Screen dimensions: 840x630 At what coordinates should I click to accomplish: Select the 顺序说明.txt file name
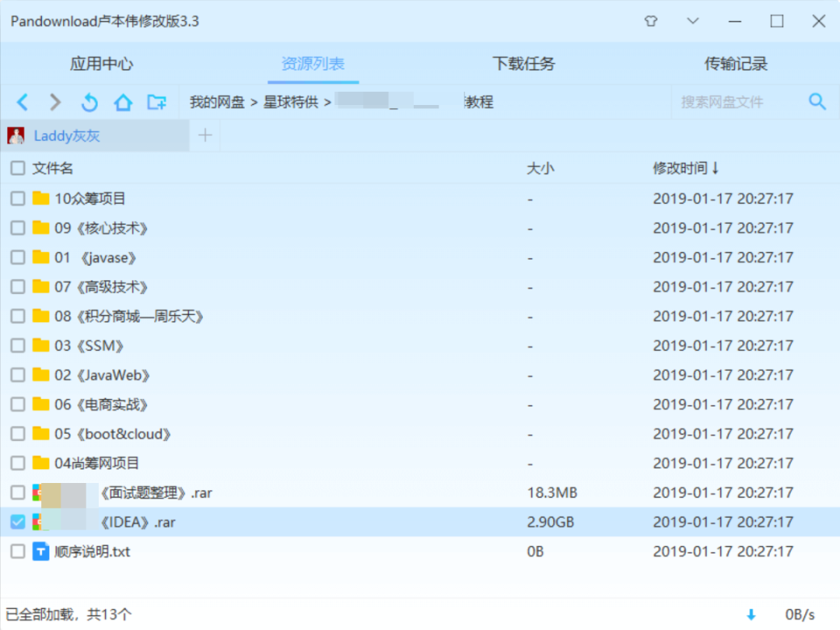[x=92, y=551]
